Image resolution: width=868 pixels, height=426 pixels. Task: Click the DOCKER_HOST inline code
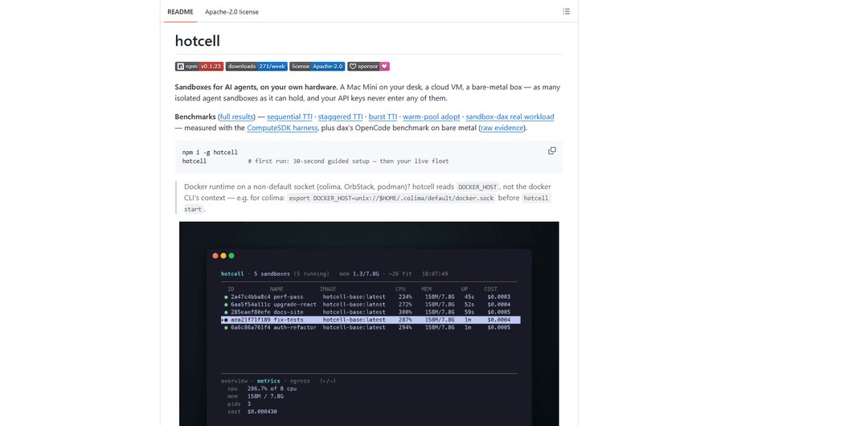[x=477, y=187]
